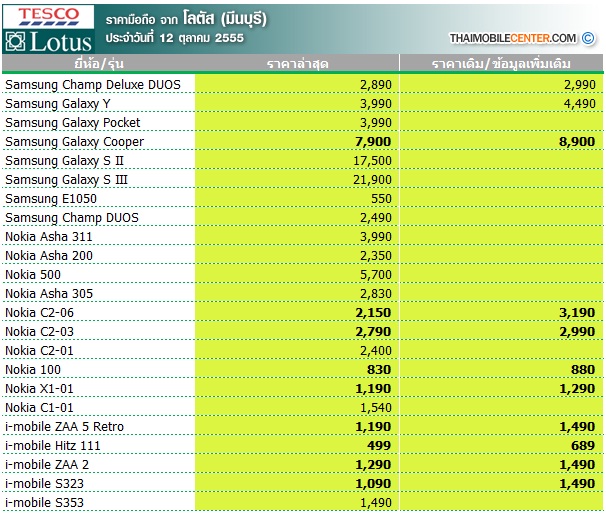Select the i-mobile S323 model name
Image resolution: width=606 pixels, height=515 pixels.
(44, 483)
